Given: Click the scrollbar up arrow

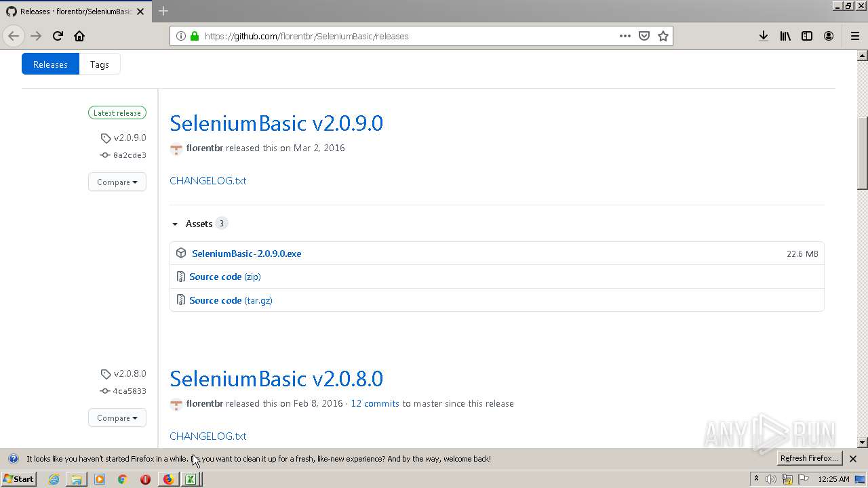Looking at the screenshot, I should pyautogui.click(x=863, y=55).
